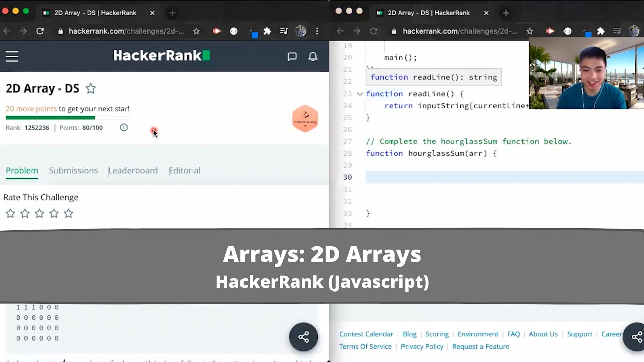This screenshot has width=644, height=362.
Task: Rate this challenge three stars
Action: (39, 214)
